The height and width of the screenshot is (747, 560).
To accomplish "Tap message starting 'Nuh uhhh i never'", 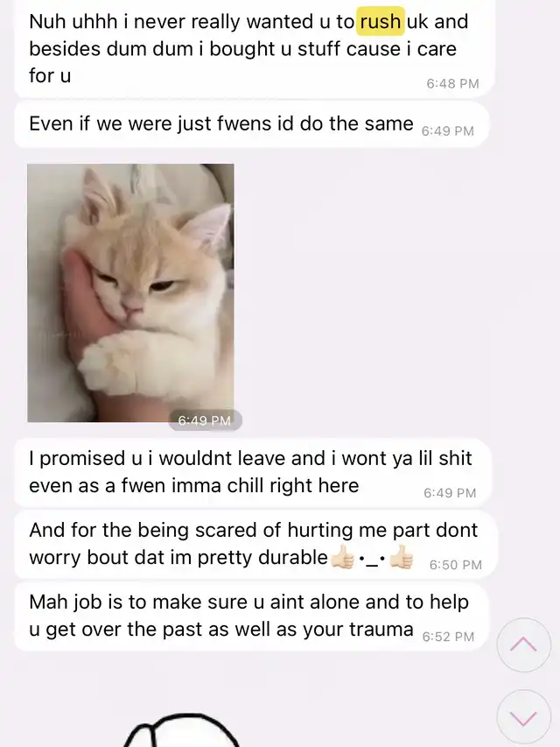I will pos(255,47).
